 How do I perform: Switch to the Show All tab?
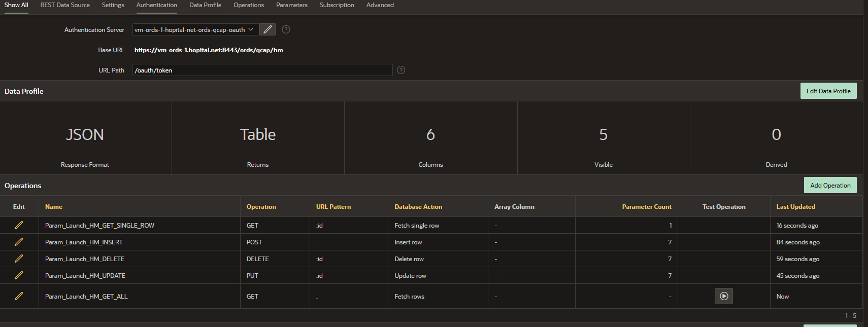pos(16,5)
